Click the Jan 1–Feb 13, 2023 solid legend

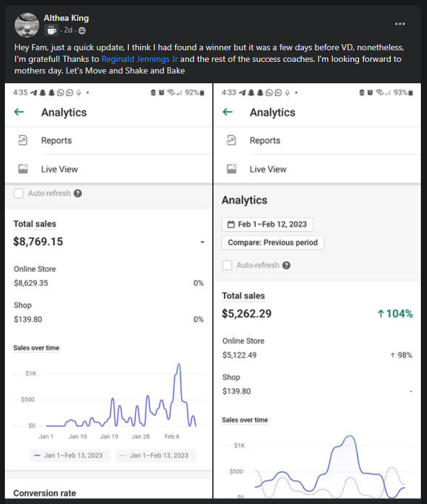[69, 456]
